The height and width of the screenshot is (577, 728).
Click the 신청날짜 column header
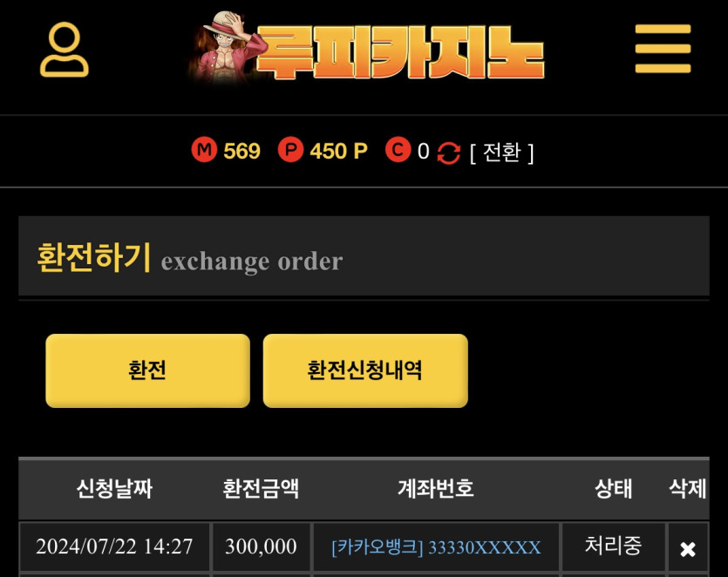114,488
